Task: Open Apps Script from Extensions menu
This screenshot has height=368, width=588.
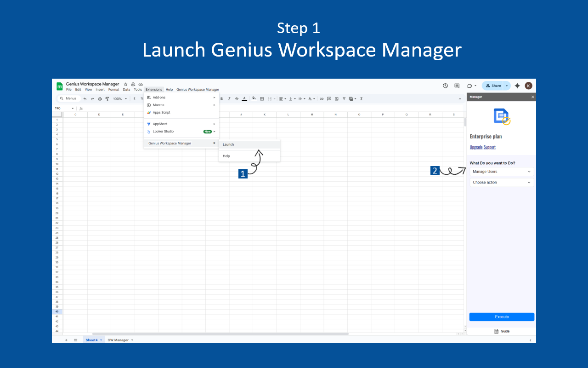Action: click(x=181, y=112)
